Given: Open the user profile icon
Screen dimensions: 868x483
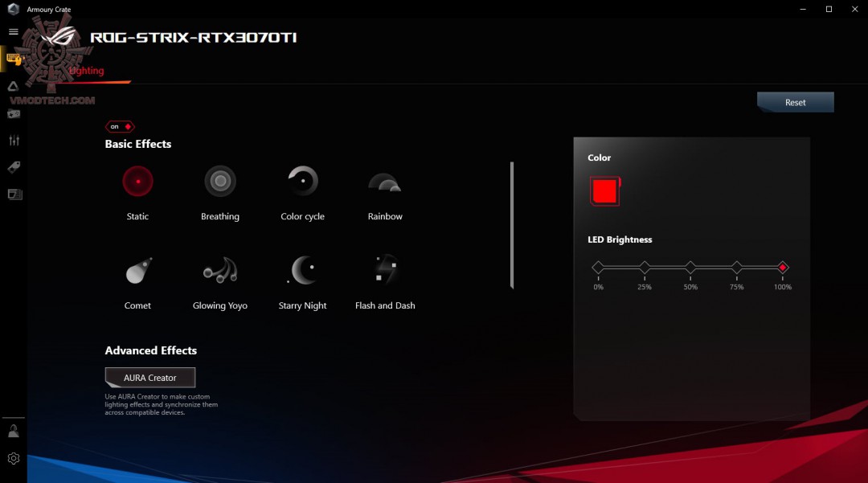Looking at the screenshot, I should coord(14,432).
